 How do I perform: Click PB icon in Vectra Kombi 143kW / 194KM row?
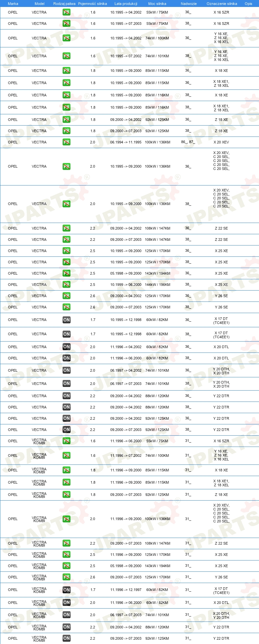pyautogui.click(x=67, y=566)
